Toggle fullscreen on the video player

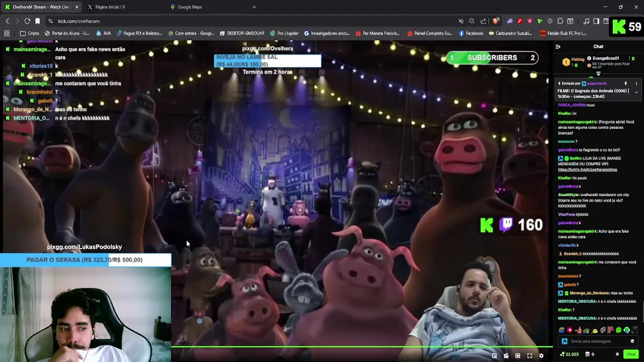click(529, 355)
